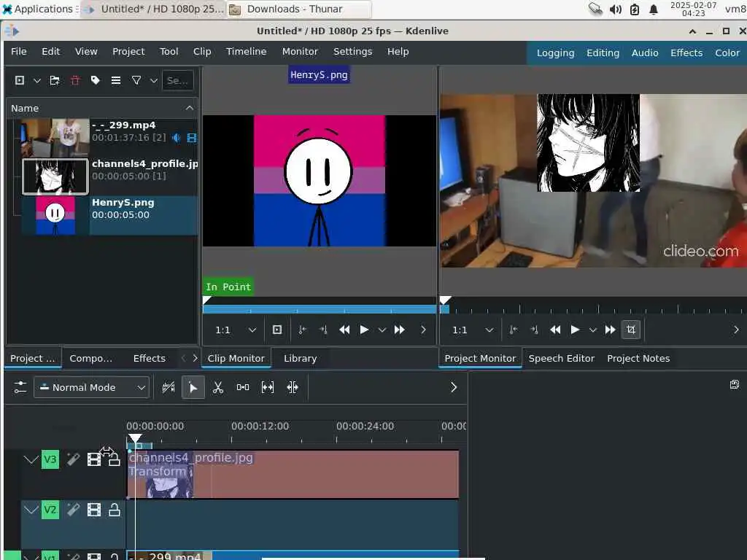Select the Razor (scissors) tool
Screen dimensions: 747x560
coord(218,388)
